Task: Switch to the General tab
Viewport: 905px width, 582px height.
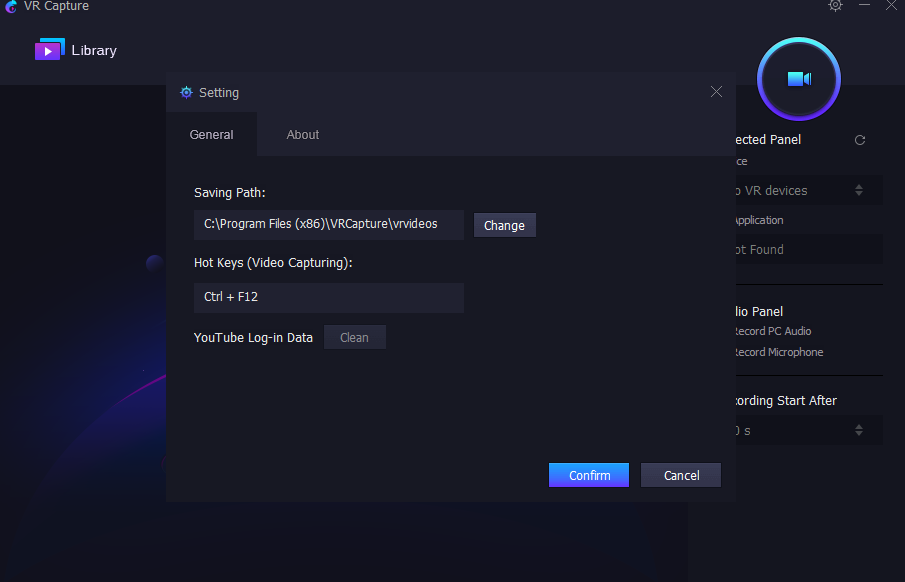Action: 211,134
